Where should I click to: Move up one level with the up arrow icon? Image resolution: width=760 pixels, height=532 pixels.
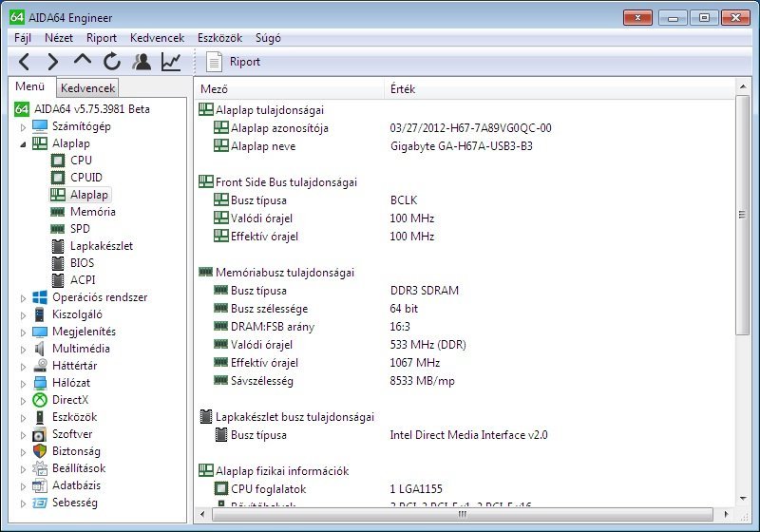click(x=83, y=60)
